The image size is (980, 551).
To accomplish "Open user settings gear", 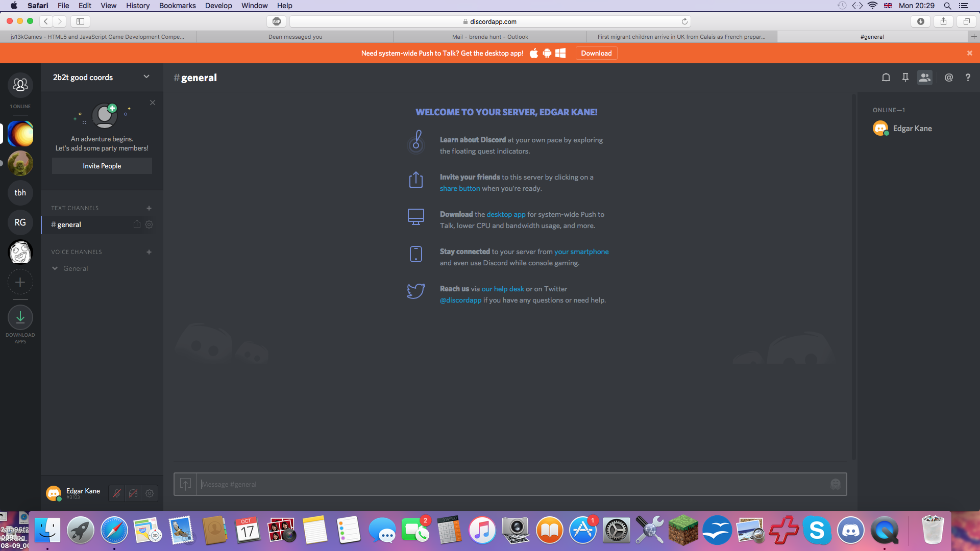I will 150,493.
